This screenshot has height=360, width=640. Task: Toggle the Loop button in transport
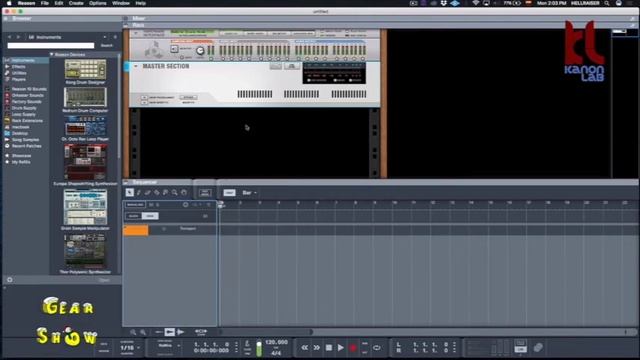pos(377,348)
